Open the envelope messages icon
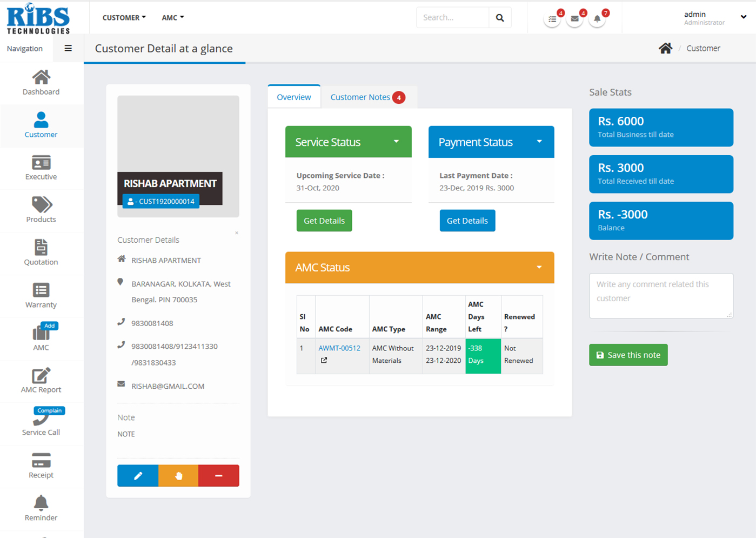This screenshot has height=538, width=756. (x=574, y=19)
